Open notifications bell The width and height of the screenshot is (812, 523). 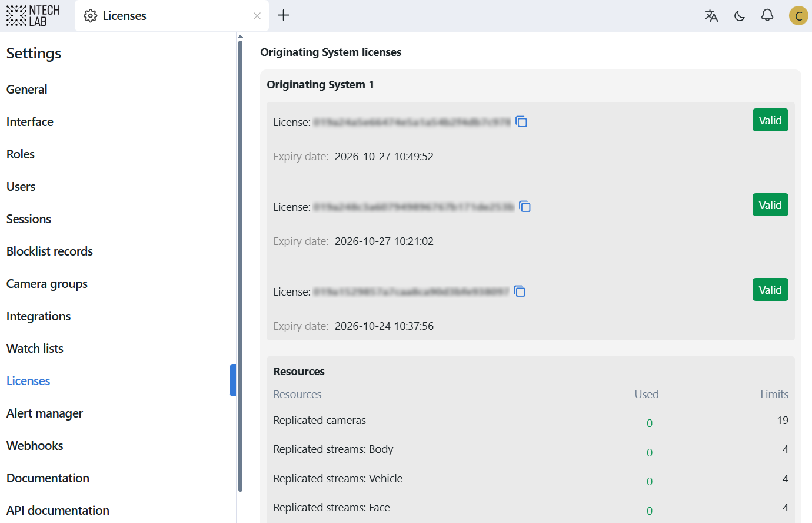(767, 15)
